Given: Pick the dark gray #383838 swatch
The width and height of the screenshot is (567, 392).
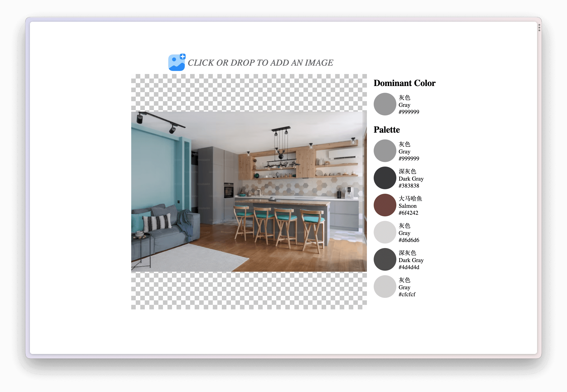Looking at the screenshot, I should (x=385, y=178).
